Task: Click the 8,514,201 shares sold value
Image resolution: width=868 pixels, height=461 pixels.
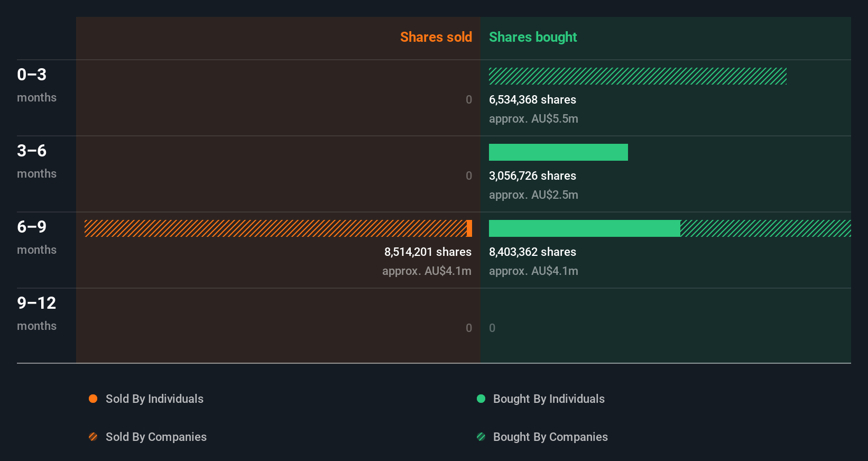Action: coord(428,252)
